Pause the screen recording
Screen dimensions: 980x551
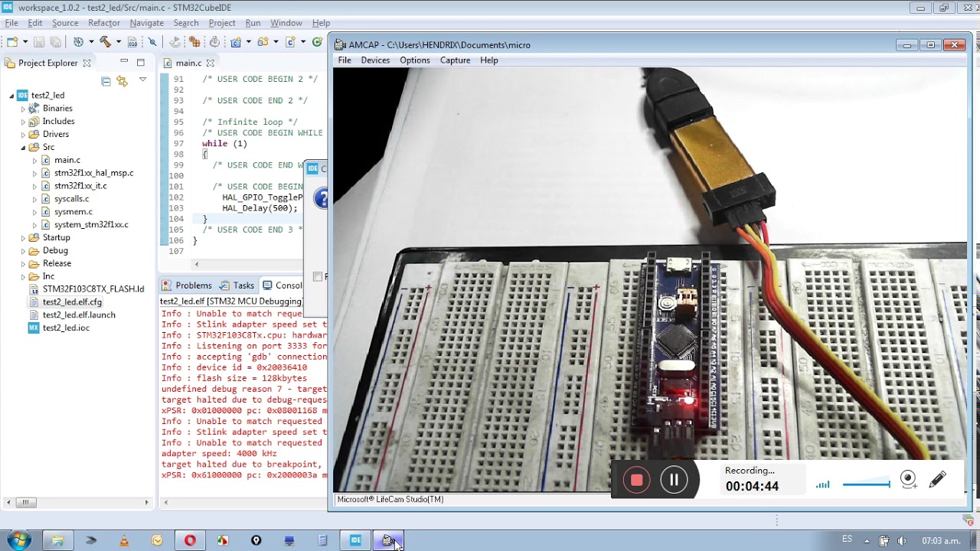674,480
